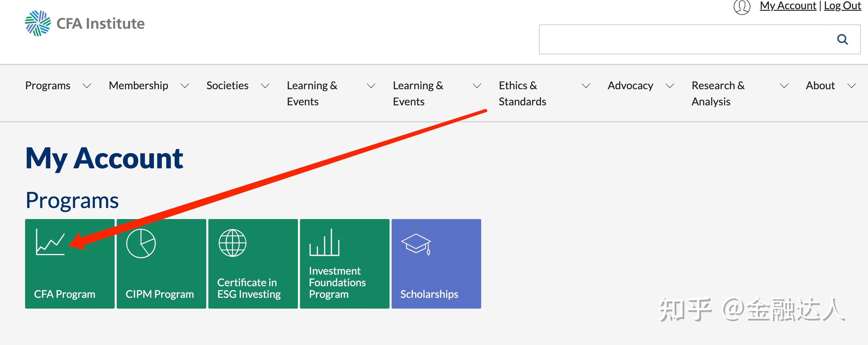
Task: Click the line chart icon in CFA Program tile
Action: [x=50, y=242]
